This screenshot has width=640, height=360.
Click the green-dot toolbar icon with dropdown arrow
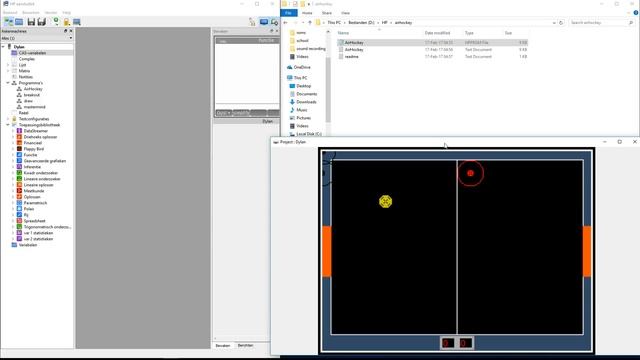pyautogui.click(x=56, y=22)
